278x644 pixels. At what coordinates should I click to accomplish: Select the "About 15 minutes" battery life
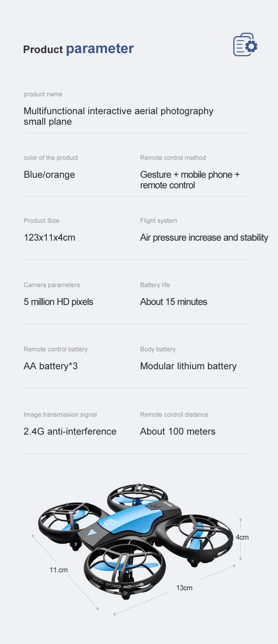click(173, 302)
